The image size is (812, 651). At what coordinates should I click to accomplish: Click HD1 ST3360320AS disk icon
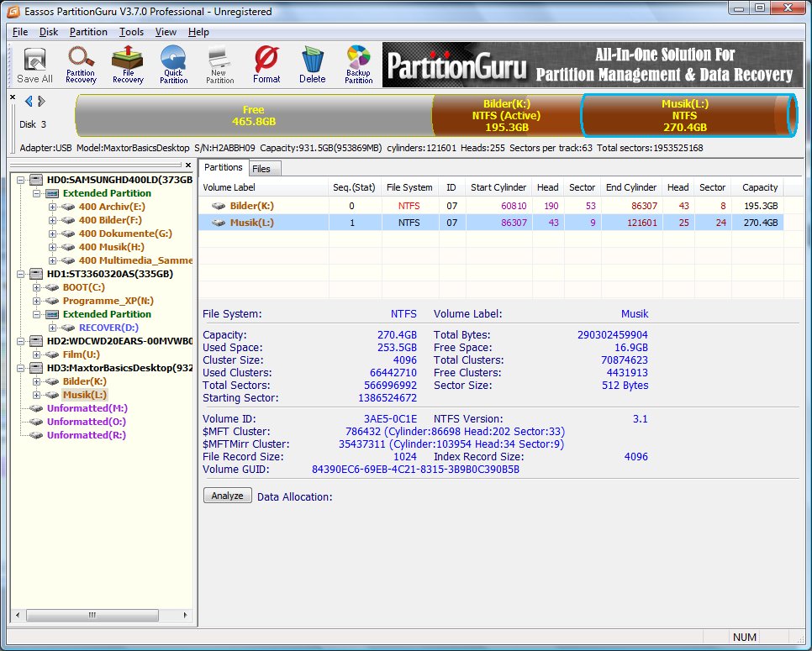click(x=36, y=274)
